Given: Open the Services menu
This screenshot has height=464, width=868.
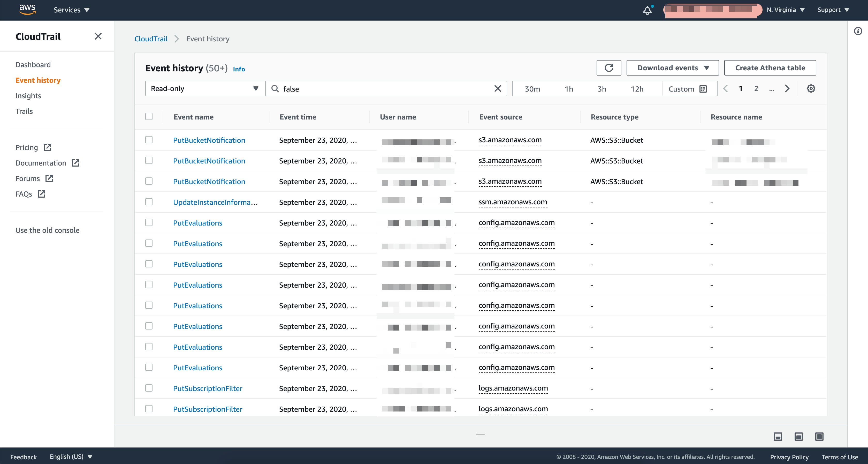Looking at the screenshot, I should 71,10.
